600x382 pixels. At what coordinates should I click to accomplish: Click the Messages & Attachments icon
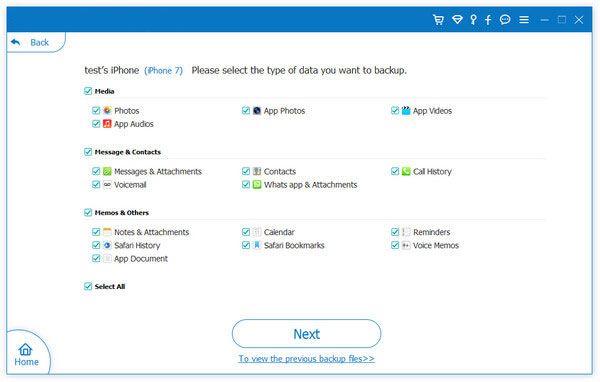tap(107, 171)
